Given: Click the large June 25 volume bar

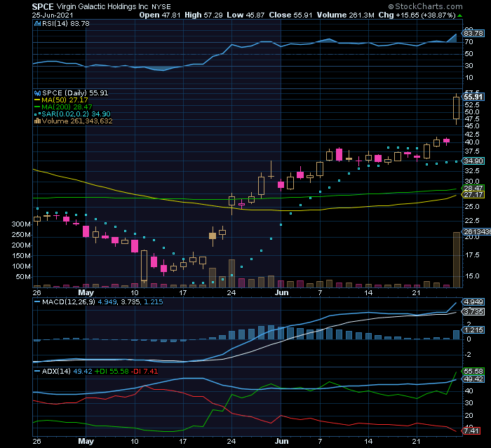Looking at the screenshot, I should point(457,260).
